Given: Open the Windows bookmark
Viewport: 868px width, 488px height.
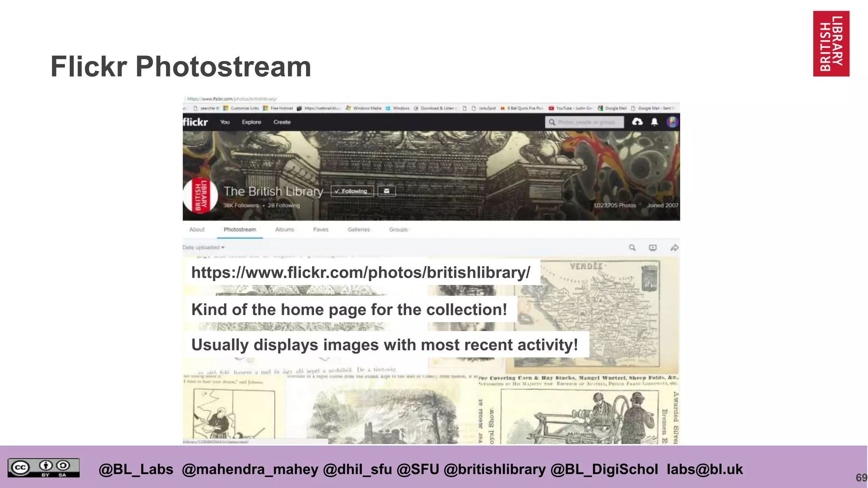Looking at the screenshot, I should 398,108.
